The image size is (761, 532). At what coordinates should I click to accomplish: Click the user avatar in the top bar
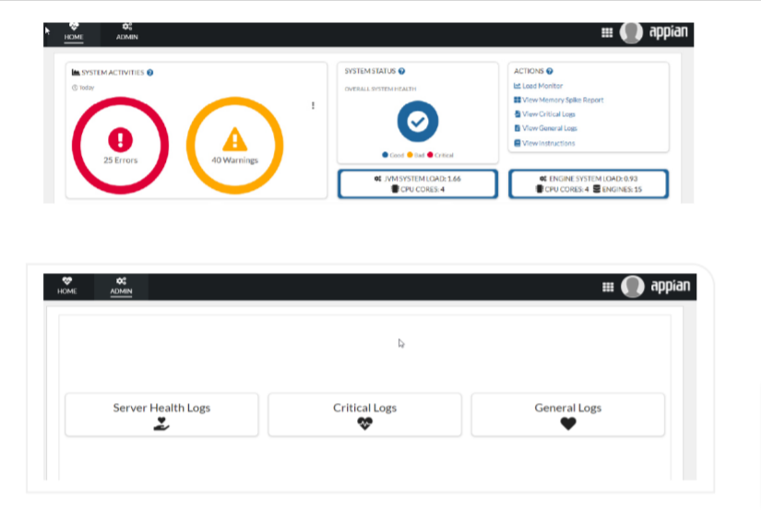coord(631,31)
